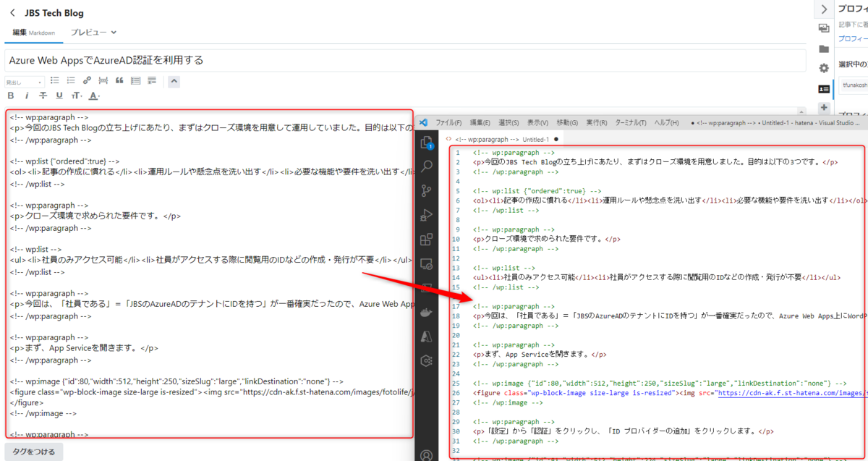Insert a numbered list
Viewport: 868px width, 461px height.
pyautogui.click(x=71, y=81)
